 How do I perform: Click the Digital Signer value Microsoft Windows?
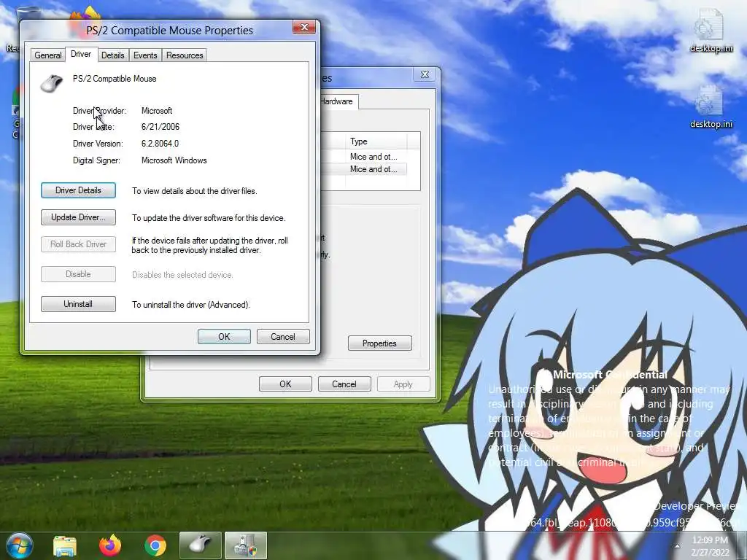174,160
